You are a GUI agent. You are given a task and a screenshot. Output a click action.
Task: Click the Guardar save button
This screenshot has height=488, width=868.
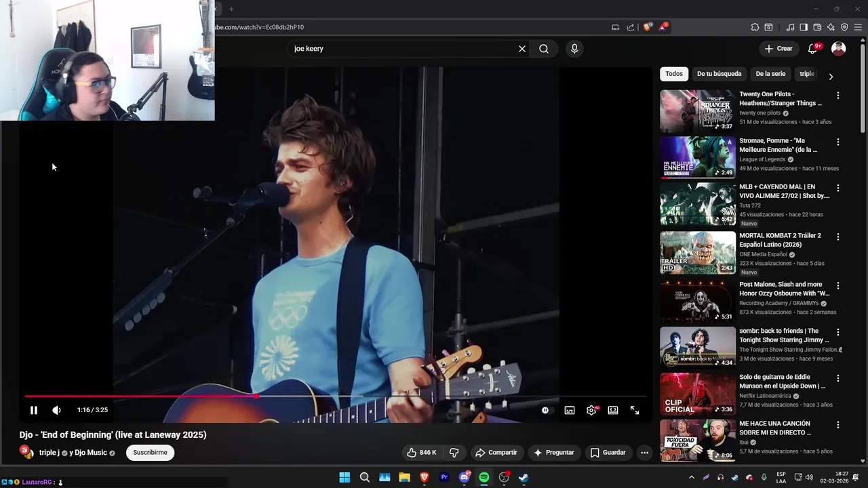coord(608,453)
